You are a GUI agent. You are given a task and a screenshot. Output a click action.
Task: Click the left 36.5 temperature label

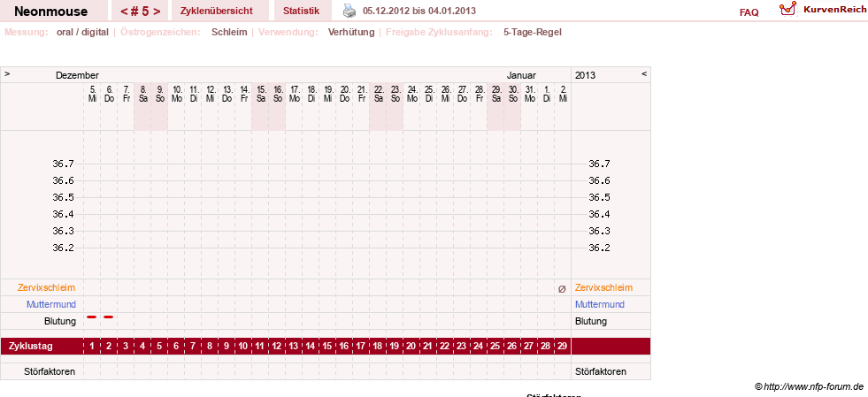pyautogui.click(x=63, y=197)
